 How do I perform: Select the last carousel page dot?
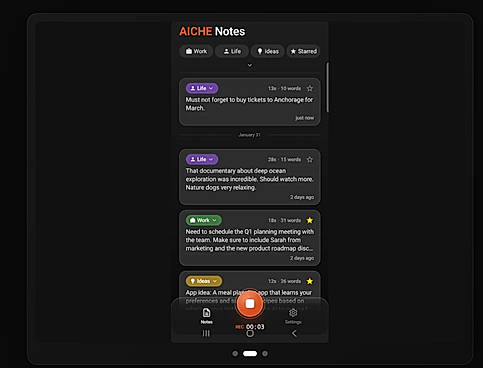point(265,354)
